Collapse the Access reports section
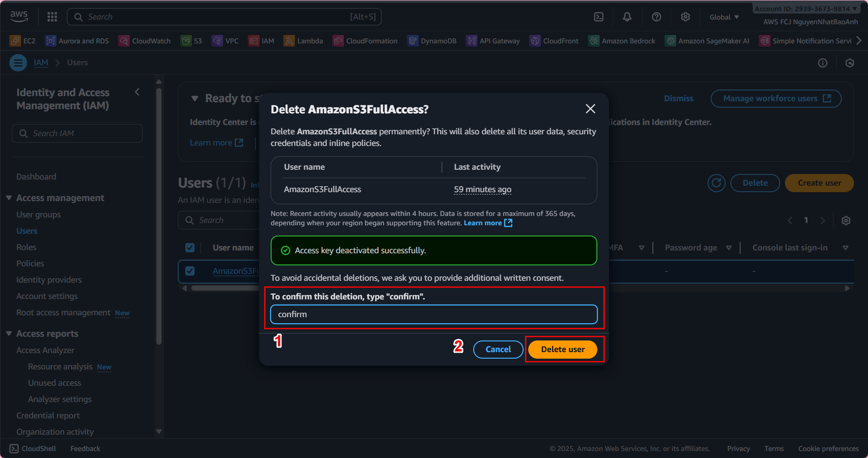Image resolution: width=868 pixels, height=458 pixels. pyautogui.click(x=9, y=333)
